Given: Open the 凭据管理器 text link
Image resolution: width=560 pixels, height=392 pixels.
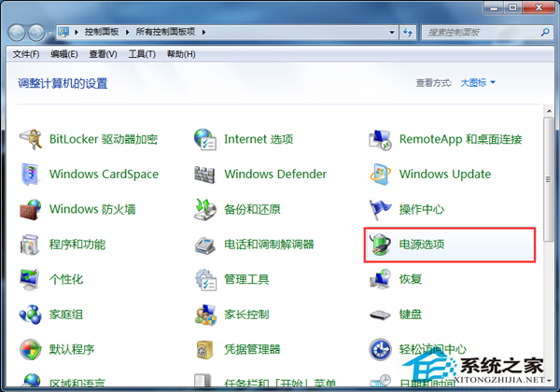Looking at the screenshot, I should point(252,349).
